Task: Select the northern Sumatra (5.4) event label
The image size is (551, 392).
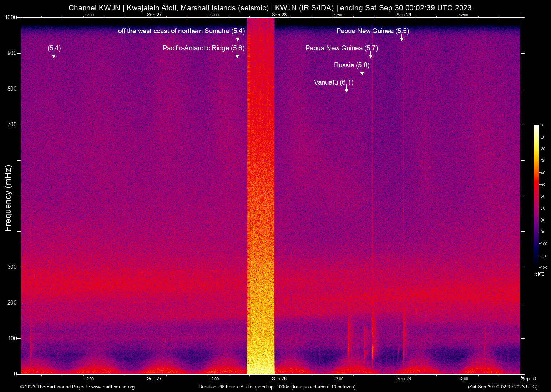Action: tap(181, 31)
